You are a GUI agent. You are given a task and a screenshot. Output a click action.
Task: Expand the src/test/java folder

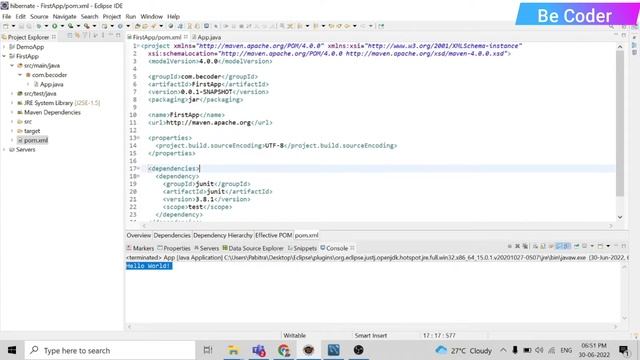pos(12,94)
